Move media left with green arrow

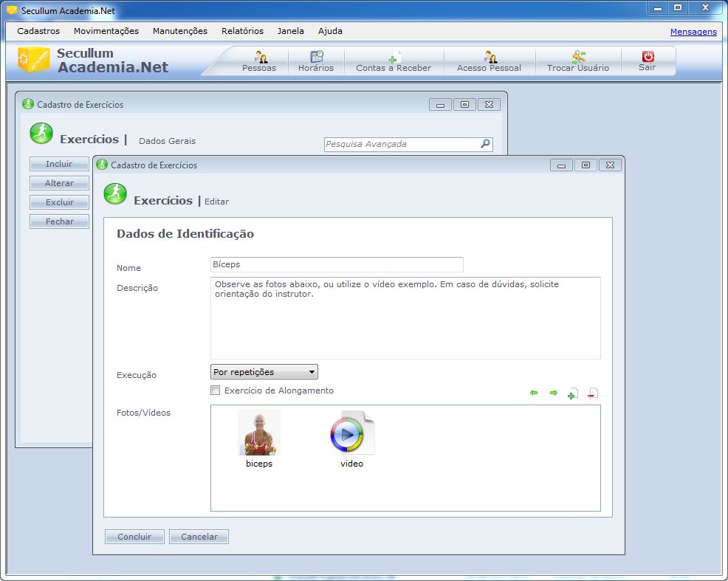point(534,393)
